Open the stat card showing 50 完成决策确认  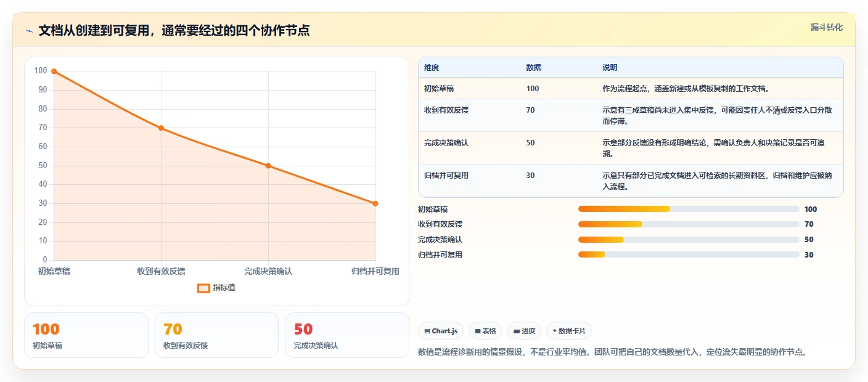[347, 335]
